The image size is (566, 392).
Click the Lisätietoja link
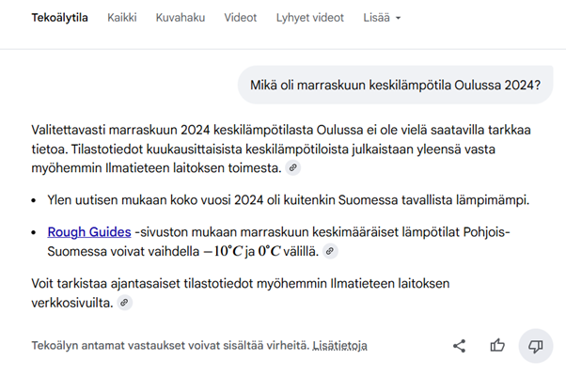340,346
